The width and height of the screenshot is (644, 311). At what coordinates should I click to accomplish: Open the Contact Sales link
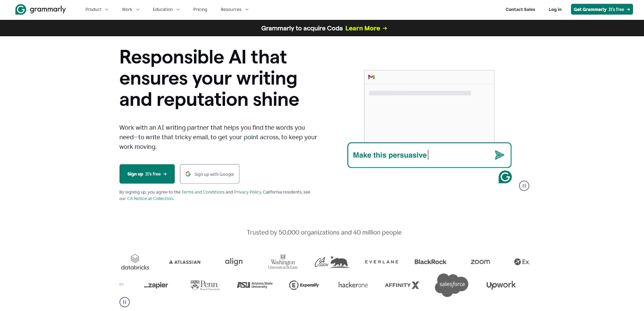click(520, 9)
